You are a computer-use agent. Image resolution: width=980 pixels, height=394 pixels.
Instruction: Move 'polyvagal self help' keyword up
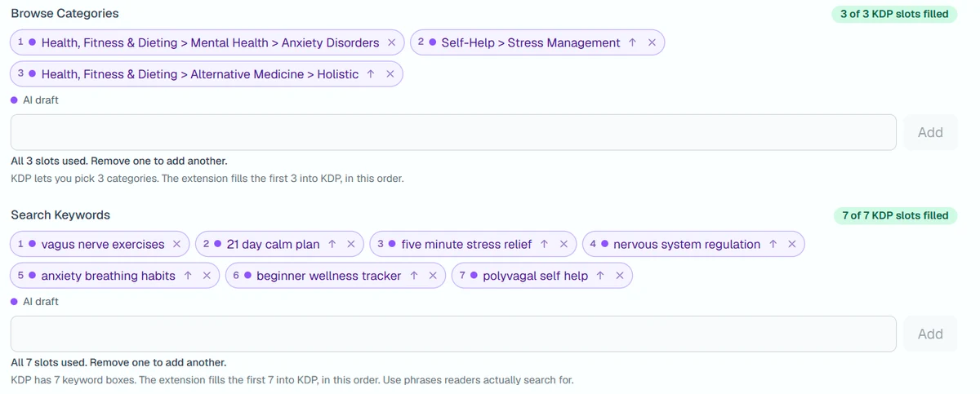[x=600, y=276]
